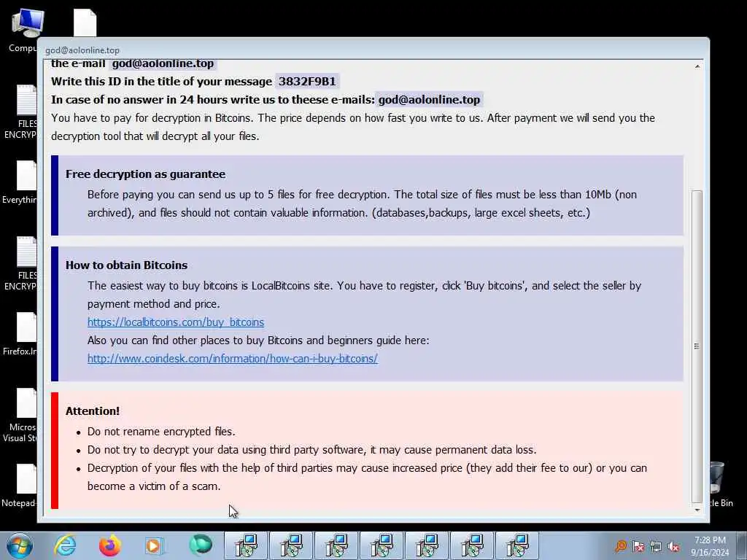The width and height of the screenshot is (747, 560).
Task: Open the Action Center flag tray icon
Action: click(x=638, y=546)
